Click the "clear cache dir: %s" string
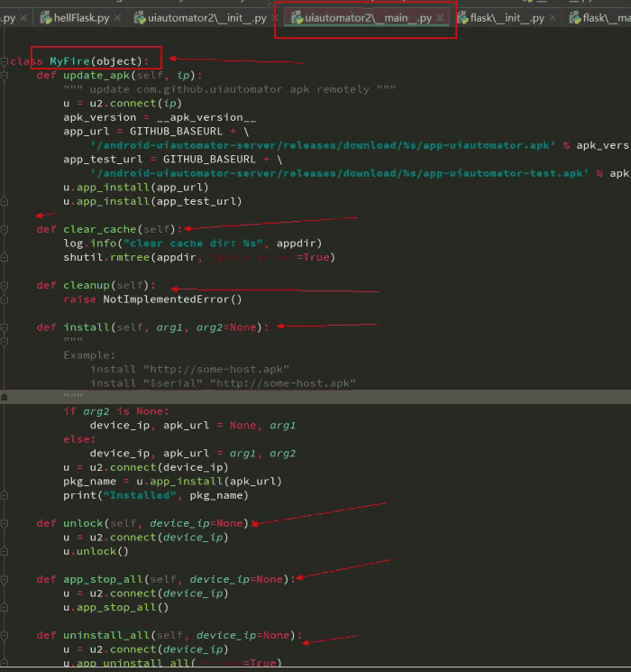631x672 pixels. point(193,244)
